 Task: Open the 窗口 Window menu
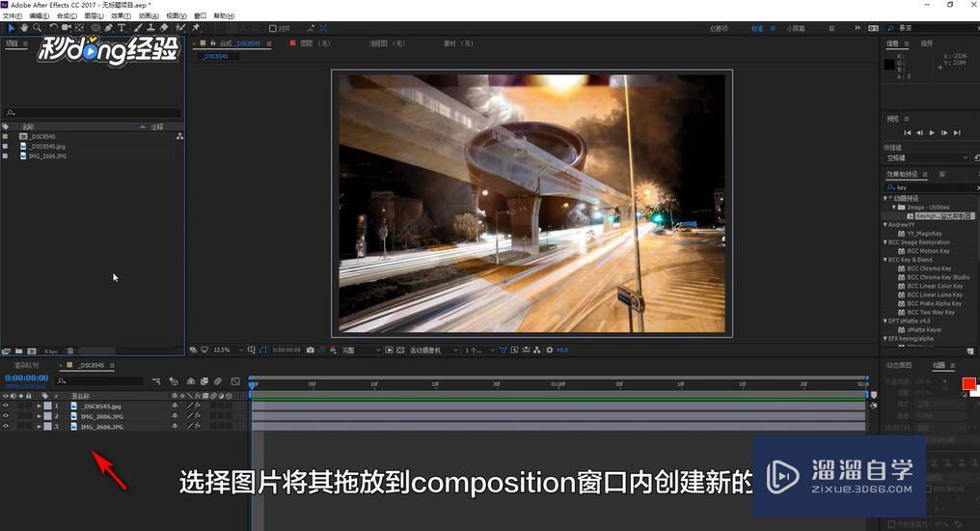click(200, 15)
